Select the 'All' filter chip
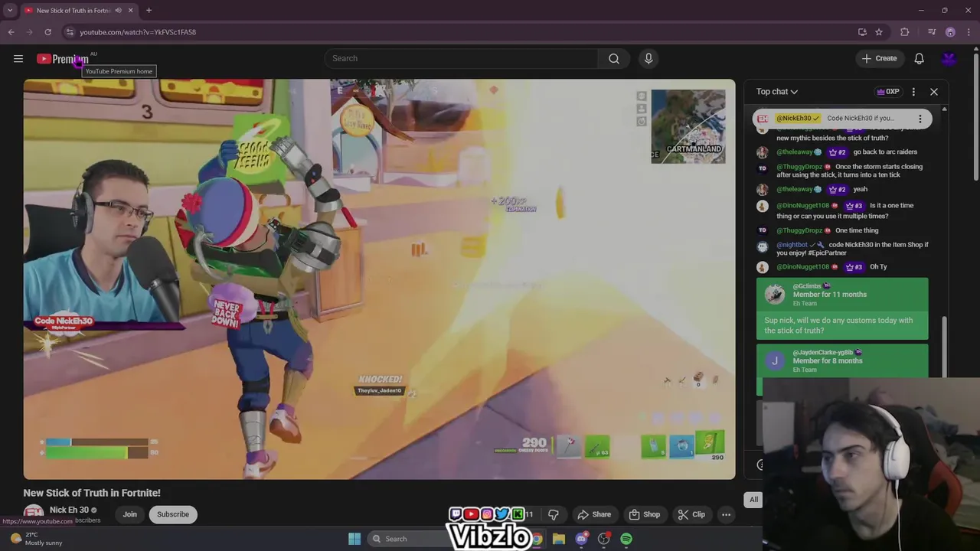Viewport: 980px width, 551px height. point(753,500)
